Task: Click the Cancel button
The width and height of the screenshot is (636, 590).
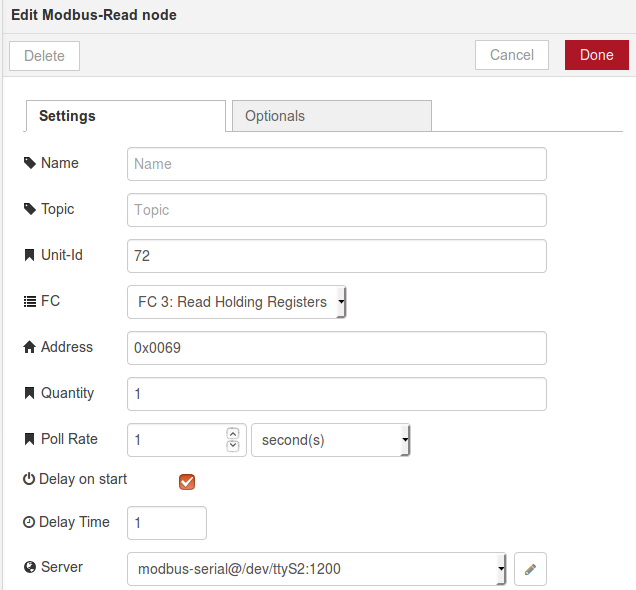Action: [512, 55]
